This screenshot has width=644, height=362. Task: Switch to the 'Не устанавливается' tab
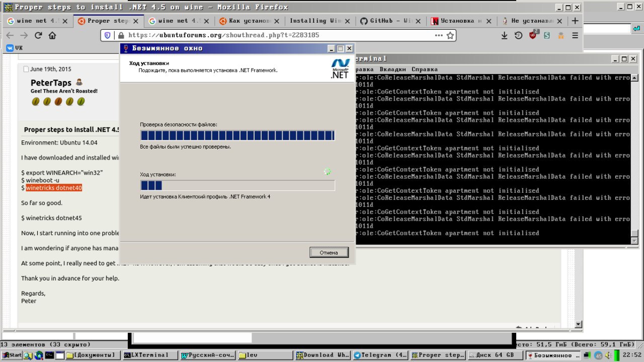[532, 21]
